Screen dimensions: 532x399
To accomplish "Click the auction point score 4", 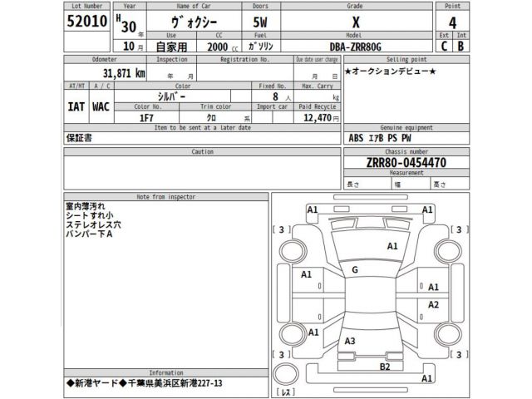I will coord(452,23).
